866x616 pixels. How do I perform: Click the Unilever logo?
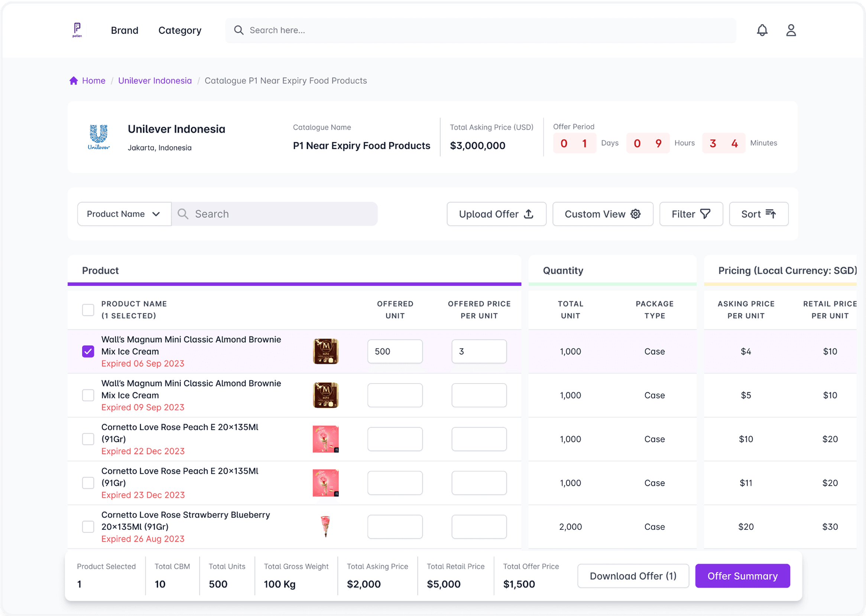coord(99,137)
